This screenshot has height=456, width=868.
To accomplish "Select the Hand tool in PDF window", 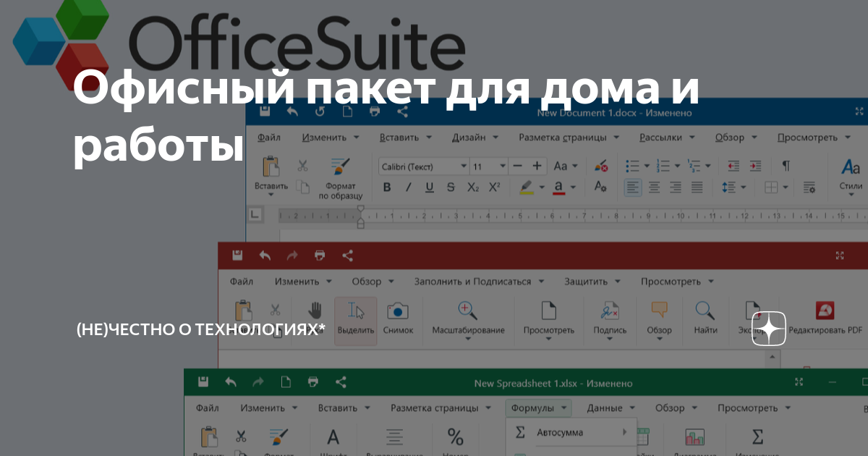I will 315,311.
